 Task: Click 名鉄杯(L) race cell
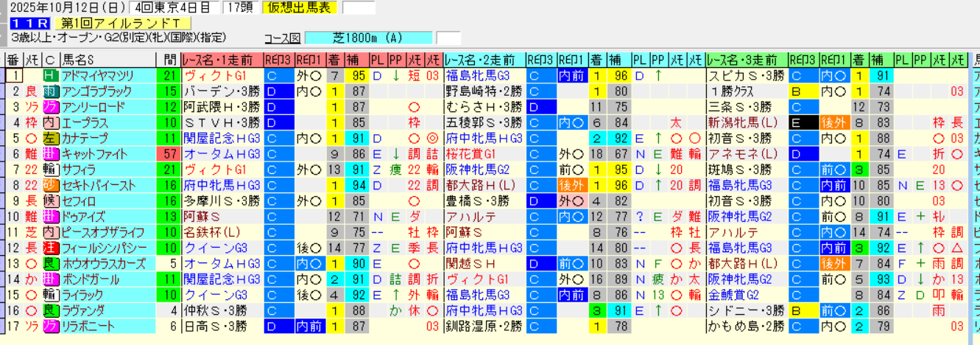[x=222, y=233]
